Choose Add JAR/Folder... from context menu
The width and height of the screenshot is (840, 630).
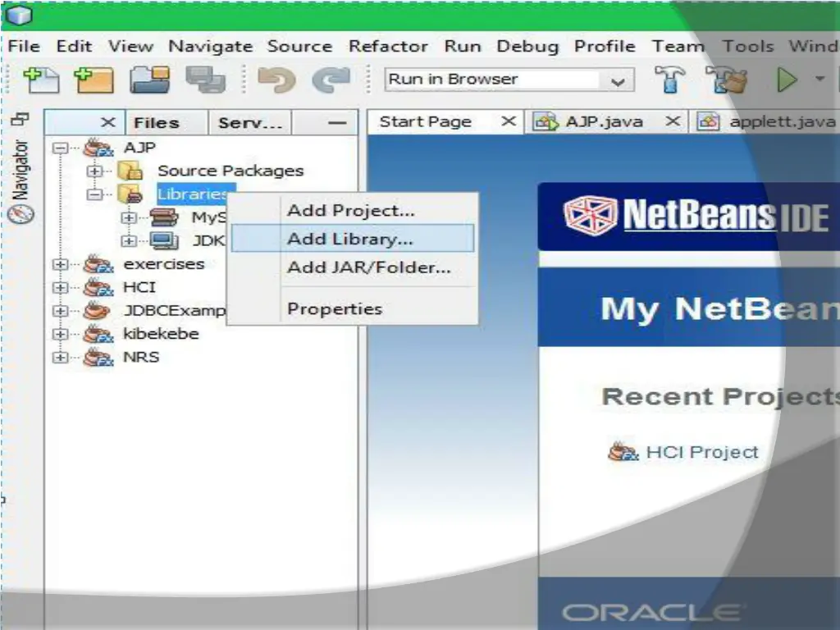353,267
